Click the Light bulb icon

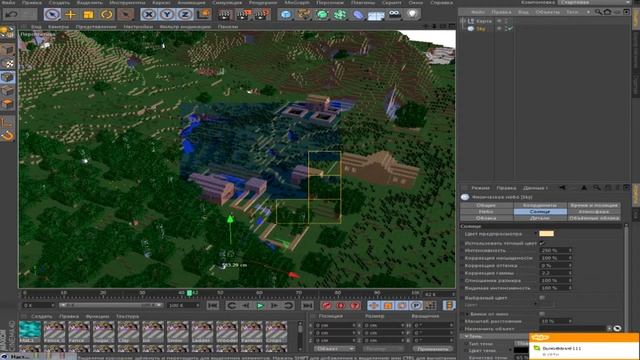coord(413,15)
